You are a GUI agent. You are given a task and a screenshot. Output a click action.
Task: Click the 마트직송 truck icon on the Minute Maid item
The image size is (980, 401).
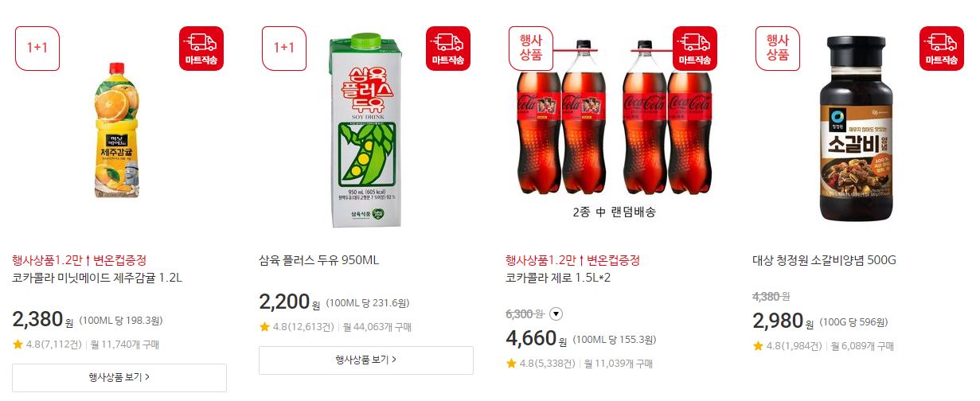(x=201, y=49)
